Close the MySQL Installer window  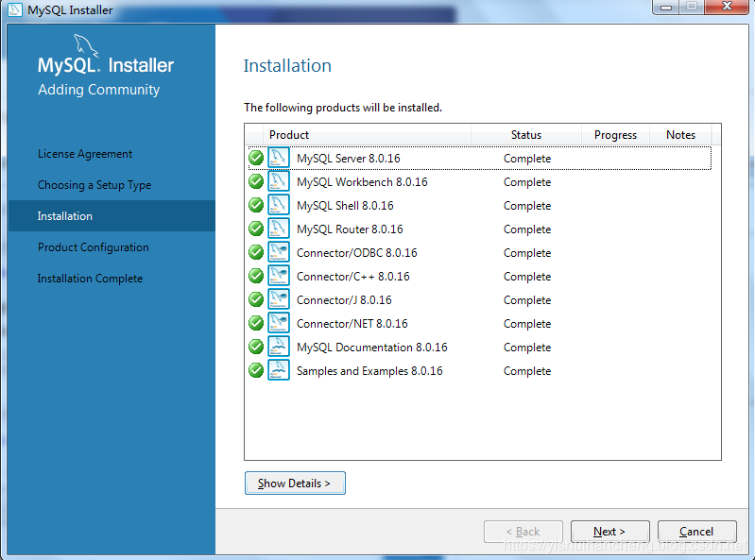727,7
